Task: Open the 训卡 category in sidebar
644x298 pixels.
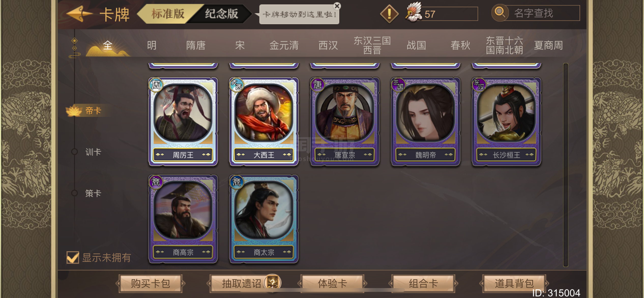Action: coord(93,152)
